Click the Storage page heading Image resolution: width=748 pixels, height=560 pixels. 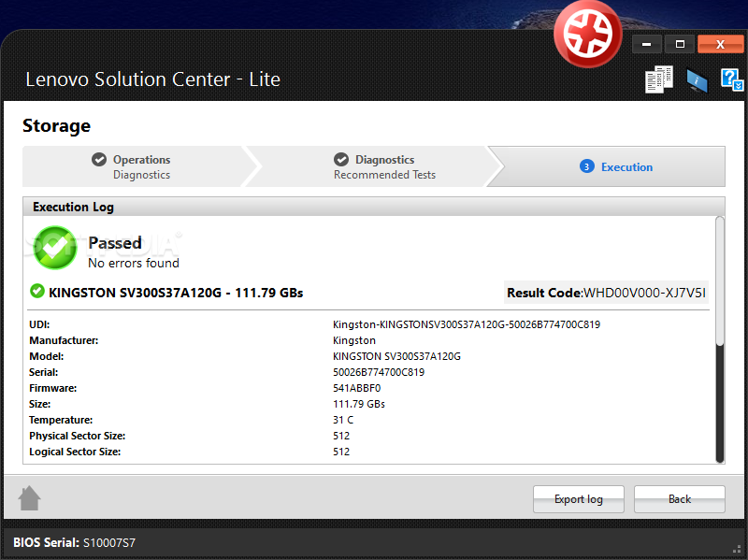pyautogui.click(x=56, y=126)
